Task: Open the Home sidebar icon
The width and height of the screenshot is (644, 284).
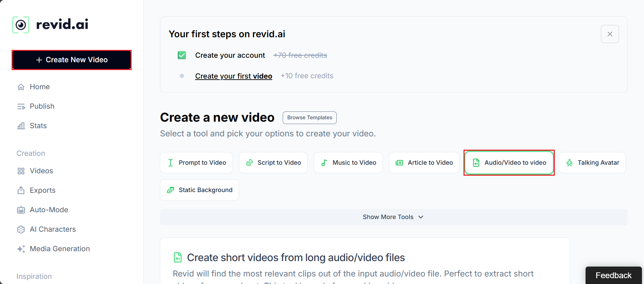Action: coord(21,87)
